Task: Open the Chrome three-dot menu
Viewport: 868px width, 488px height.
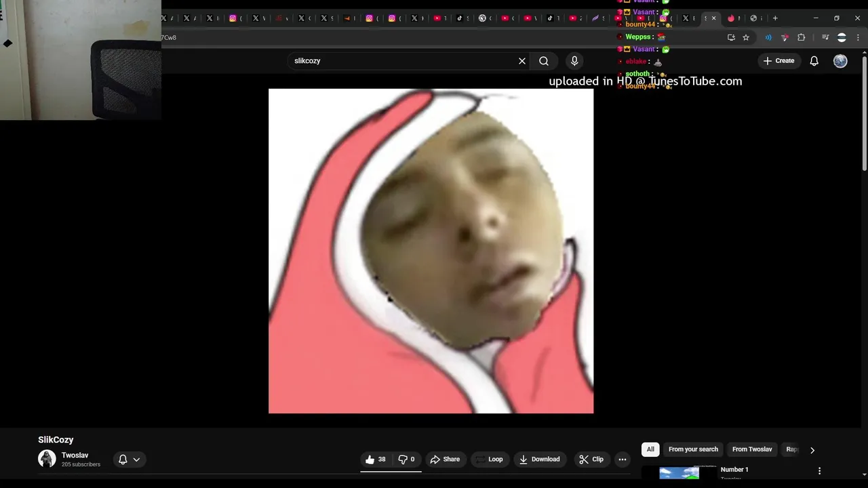Action: [x=857, y=37]
